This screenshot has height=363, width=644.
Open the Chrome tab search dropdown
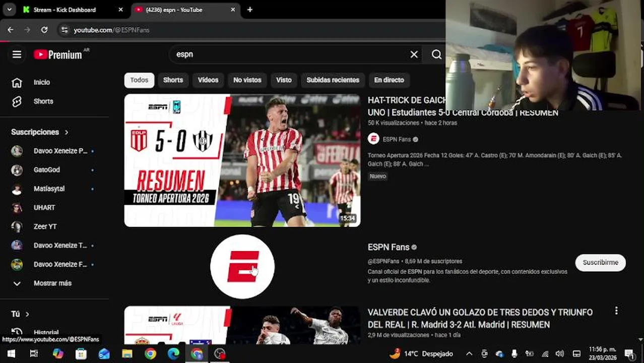point(9,10)
